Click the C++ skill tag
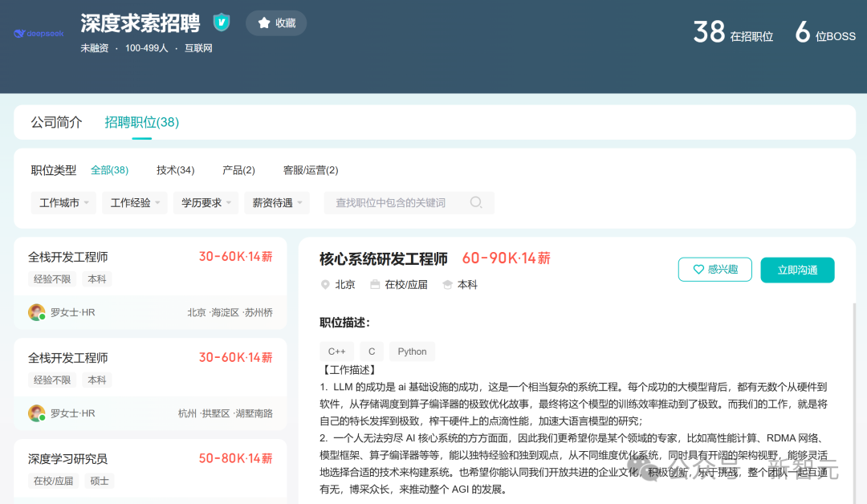The width and height of the screenshot is (867, 504). click(x=336, y=352)
